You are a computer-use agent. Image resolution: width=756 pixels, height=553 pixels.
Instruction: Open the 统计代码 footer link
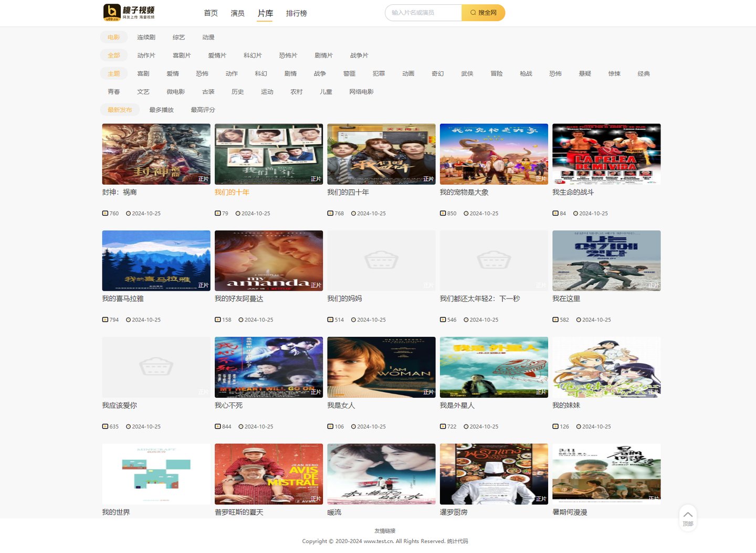457,541
